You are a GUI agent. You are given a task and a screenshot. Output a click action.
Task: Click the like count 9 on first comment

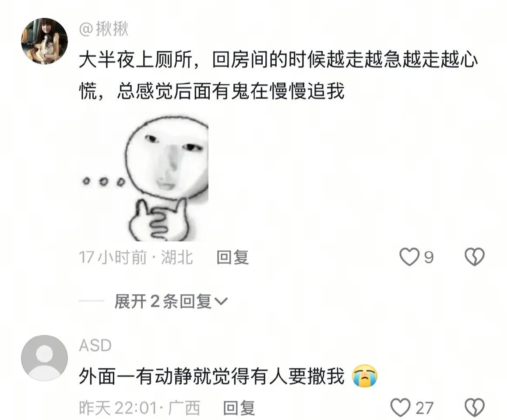[429, 258]
